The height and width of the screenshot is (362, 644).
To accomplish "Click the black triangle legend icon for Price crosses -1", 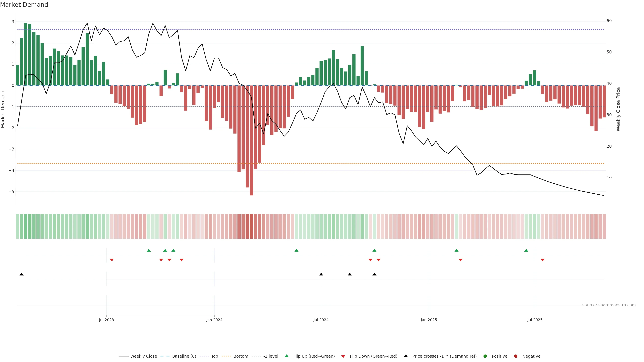I will (406, 356).
